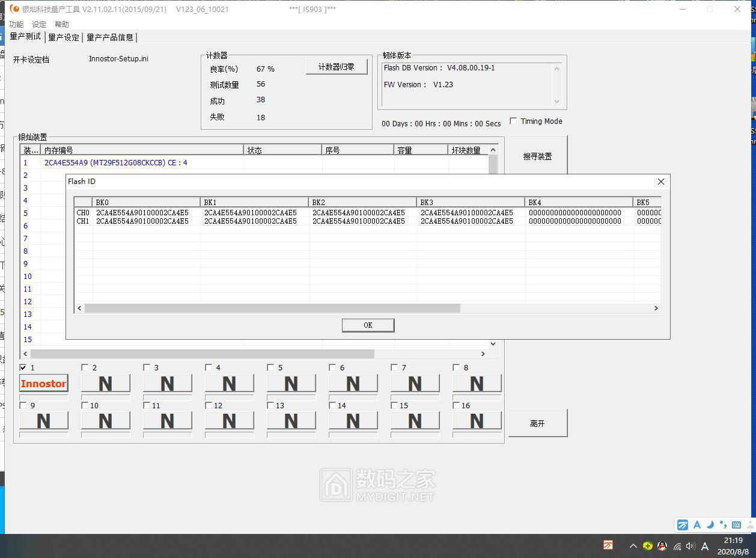Viewport: 756px width, 558px height.
Task: Open the green 360 tray icon
Action: click(647, 546)
